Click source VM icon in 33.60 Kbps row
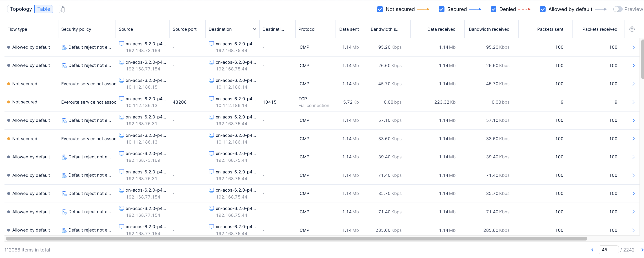The width and height of the screenshot is (644, 258). (122, 135)
